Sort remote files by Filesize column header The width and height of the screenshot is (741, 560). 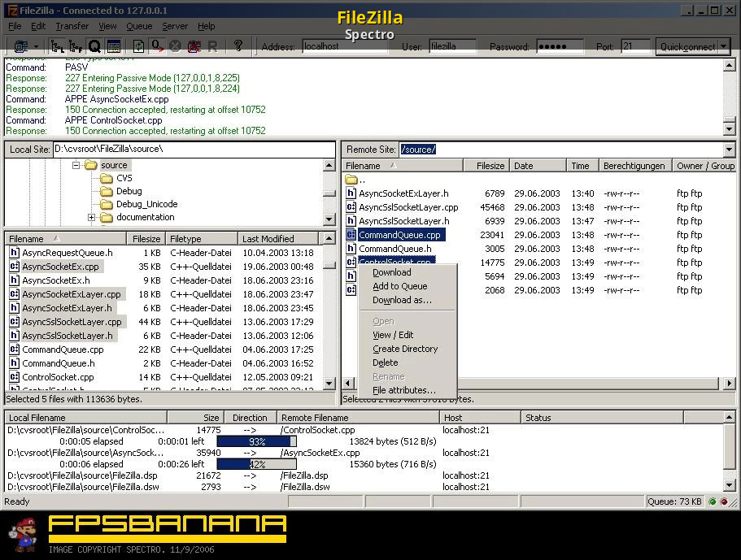coord(490,166)
